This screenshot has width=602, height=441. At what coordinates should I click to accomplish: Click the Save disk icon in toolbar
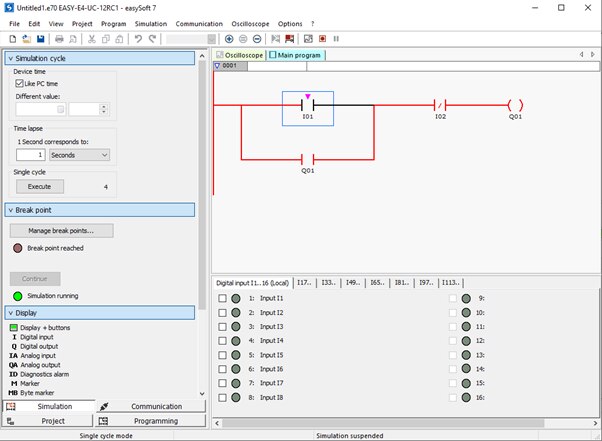40,39
